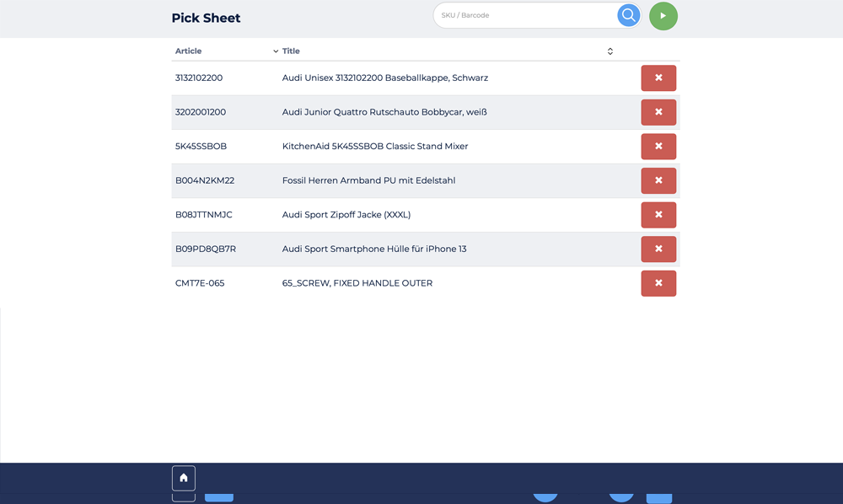Screen dimensions: 843x504
Task: Delete the Audi Junior Quattro Bobbycar entry
Action: point(658,112)
